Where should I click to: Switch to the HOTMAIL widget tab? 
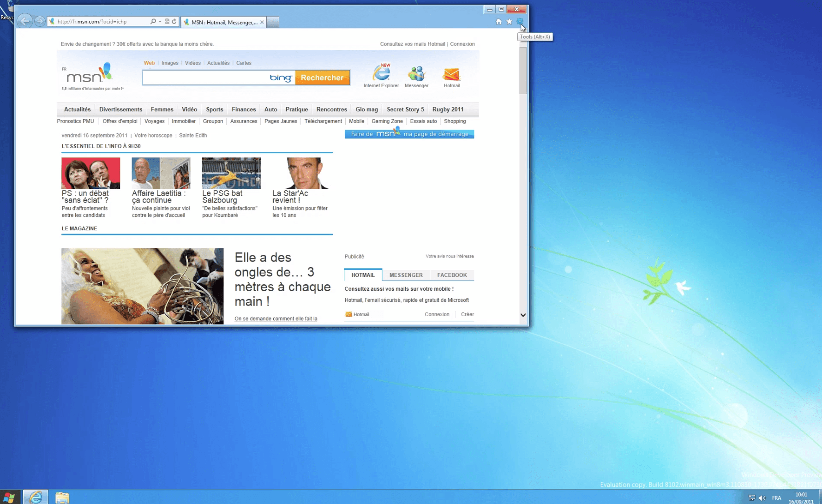click(363, 275)
